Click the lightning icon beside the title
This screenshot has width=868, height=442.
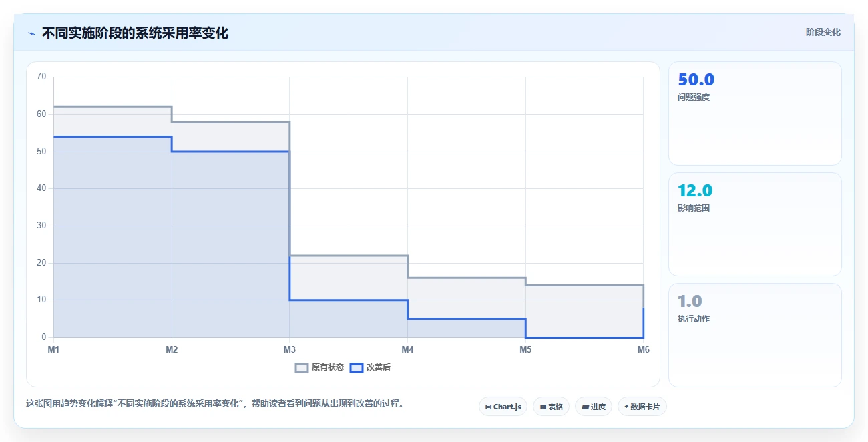click(x=31, y=33)
